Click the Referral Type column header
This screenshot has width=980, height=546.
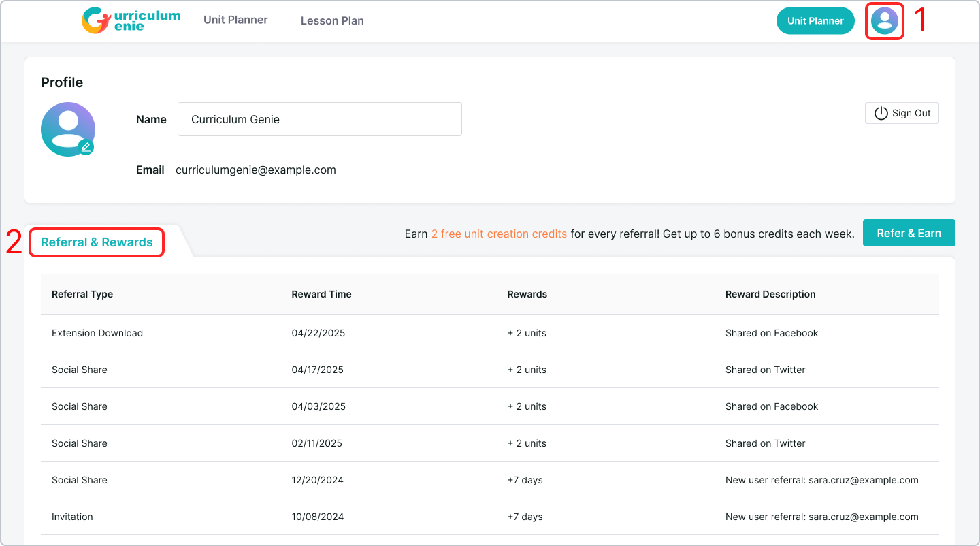(82, 294)
